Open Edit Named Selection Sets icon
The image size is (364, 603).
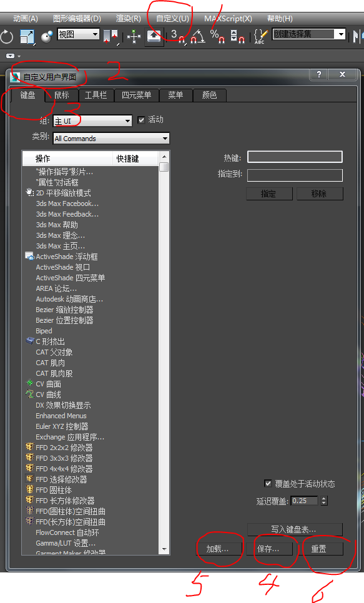click(261, 37)
